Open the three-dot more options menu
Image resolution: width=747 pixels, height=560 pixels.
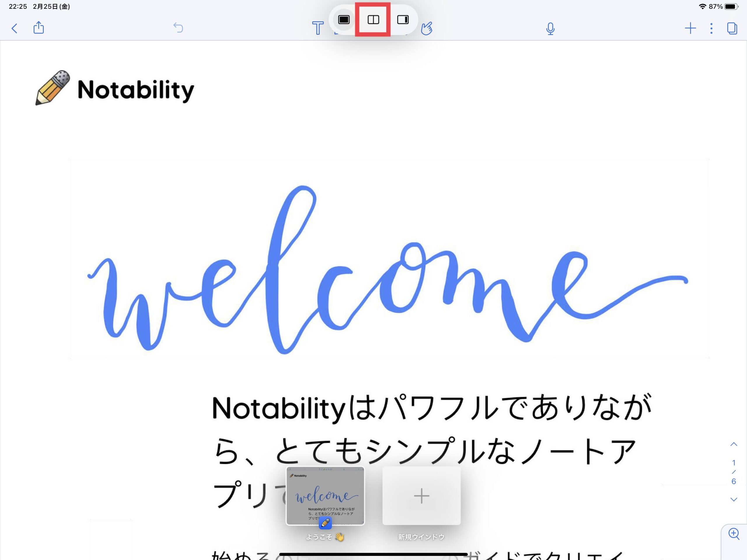coord(711,28)
